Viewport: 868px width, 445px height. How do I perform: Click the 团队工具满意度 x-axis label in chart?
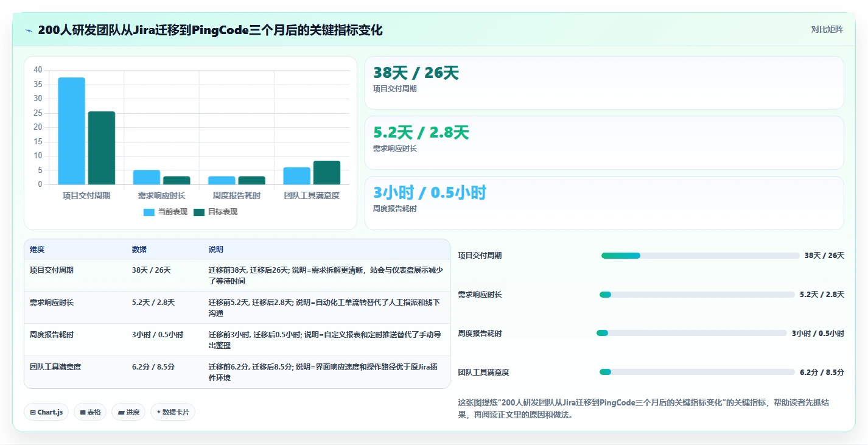[x=312, y=195]
